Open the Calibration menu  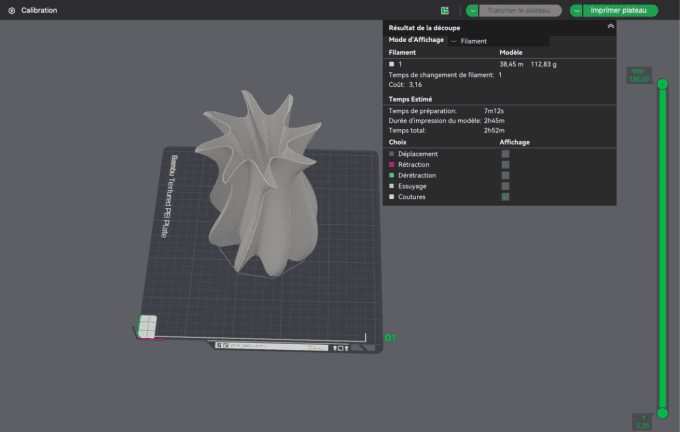click(39, 10)
